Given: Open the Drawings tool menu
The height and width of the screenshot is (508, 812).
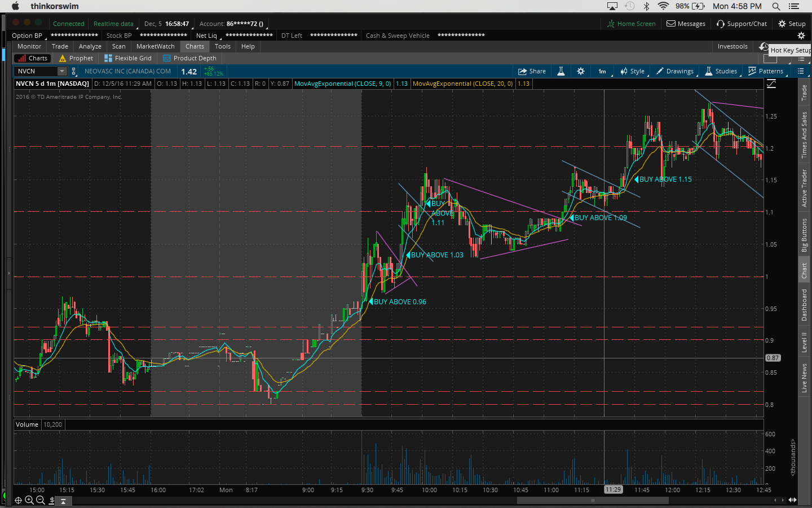Looking at the screenshot, I should tap(675, 71).
